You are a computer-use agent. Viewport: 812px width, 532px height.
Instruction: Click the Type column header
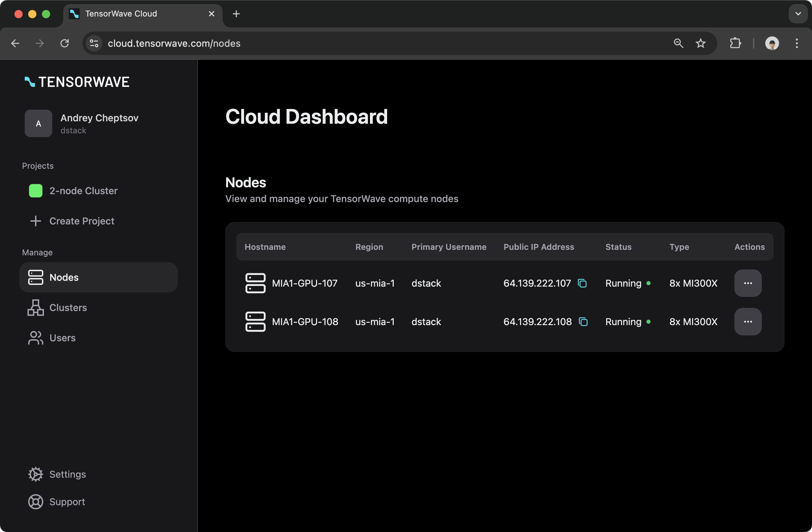coord(679,247)
